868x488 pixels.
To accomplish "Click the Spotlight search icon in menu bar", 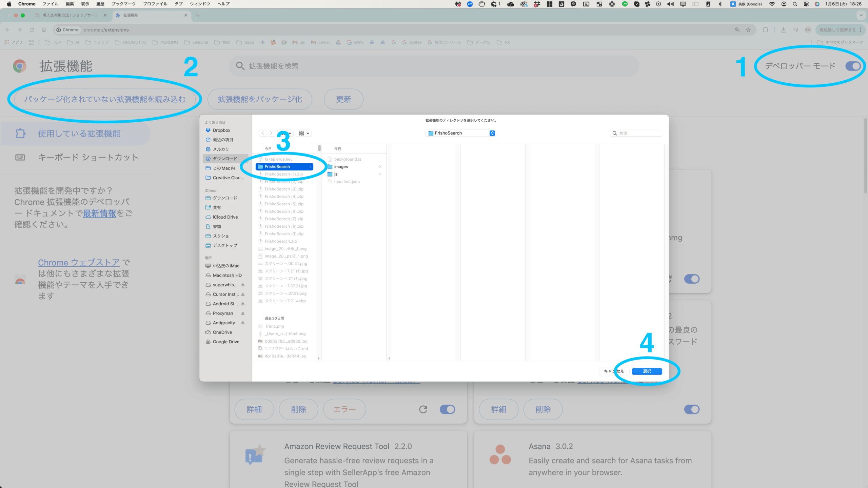I will 795,4.
